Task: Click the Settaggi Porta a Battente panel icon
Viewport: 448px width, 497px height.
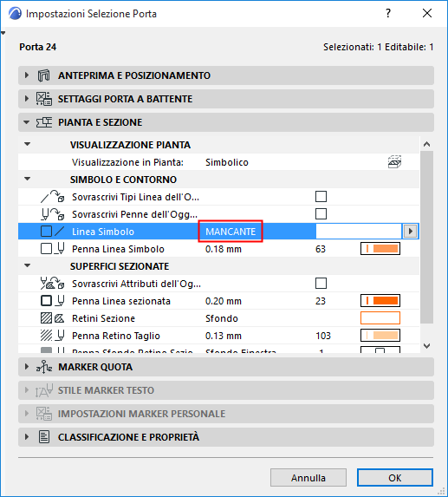Action: coord(43,99)
